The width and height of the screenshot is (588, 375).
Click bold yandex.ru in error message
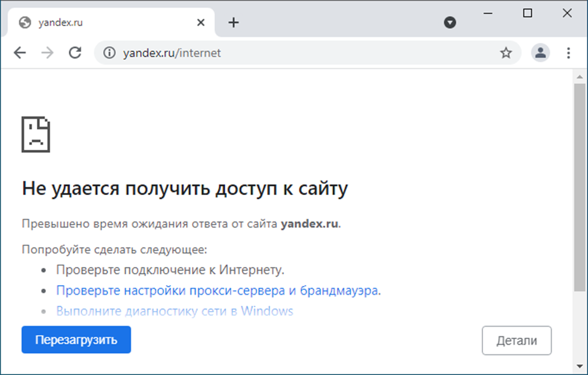(309, 224)
